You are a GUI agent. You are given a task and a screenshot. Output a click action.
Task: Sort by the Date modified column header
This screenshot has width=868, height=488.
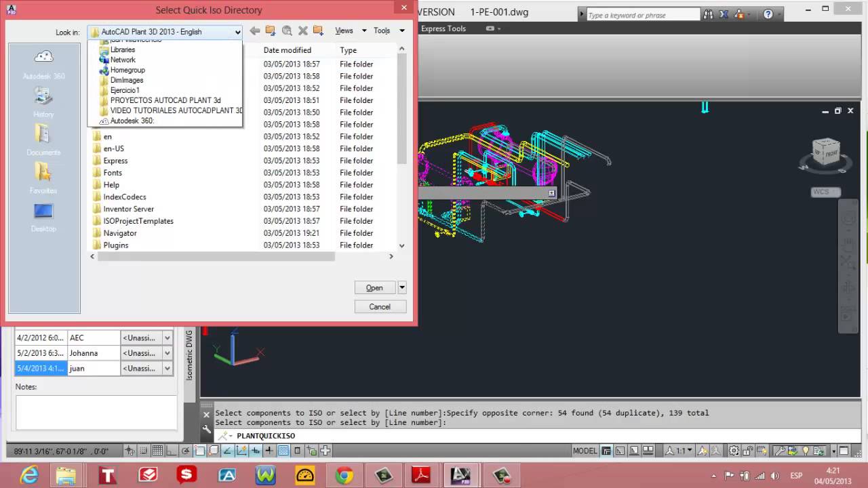tap(288, 50)
